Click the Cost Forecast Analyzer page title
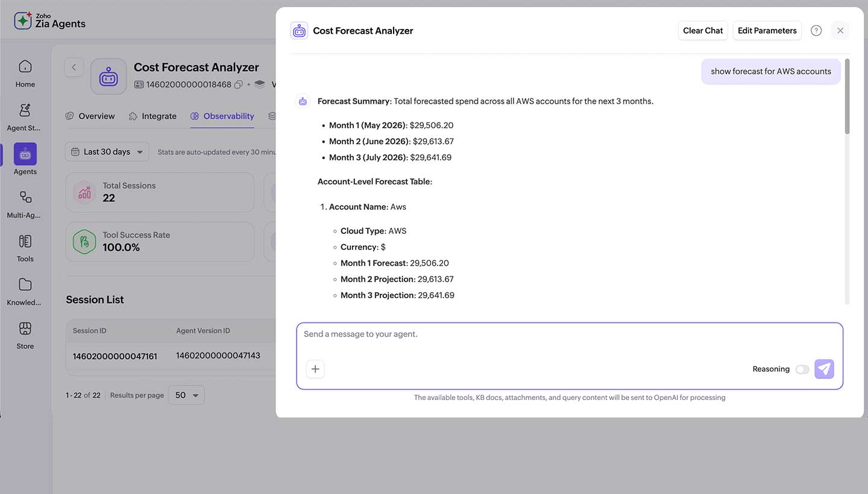This screenshot has height=494, width=868. pyautogui.click(x=197, y=67)
